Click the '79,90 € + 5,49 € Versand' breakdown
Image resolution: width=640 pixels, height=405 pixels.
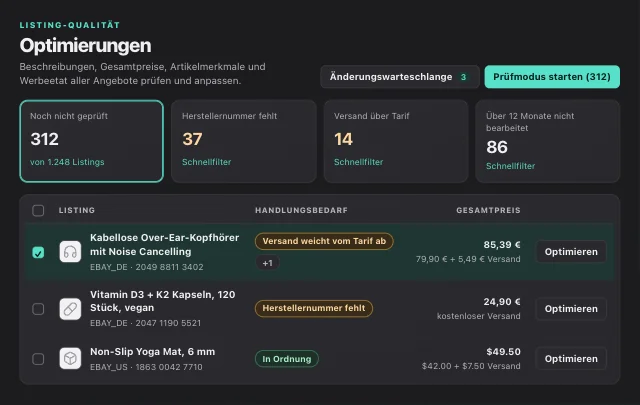468,259
